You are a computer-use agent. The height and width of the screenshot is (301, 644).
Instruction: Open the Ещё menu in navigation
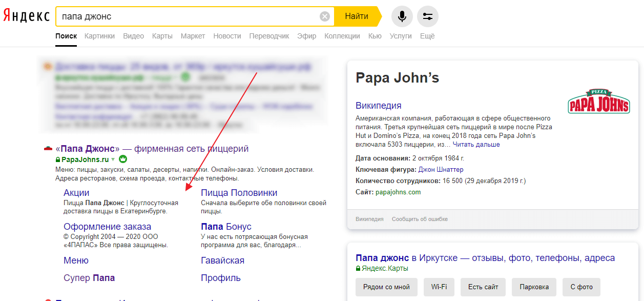pos(427,36)
